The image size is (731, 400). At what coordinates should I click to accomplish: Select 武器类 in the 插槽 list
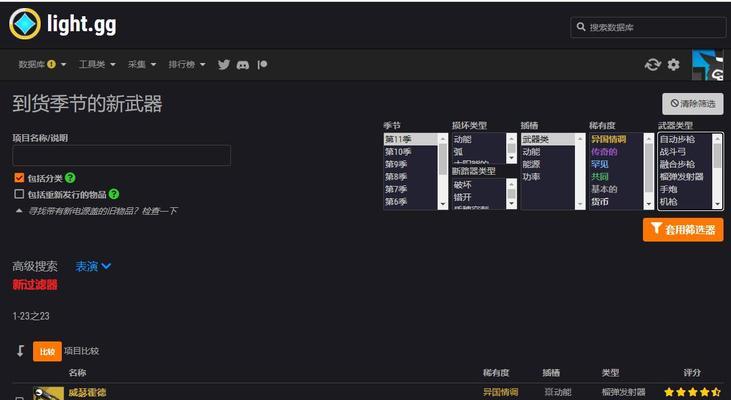tap(548, 139)
